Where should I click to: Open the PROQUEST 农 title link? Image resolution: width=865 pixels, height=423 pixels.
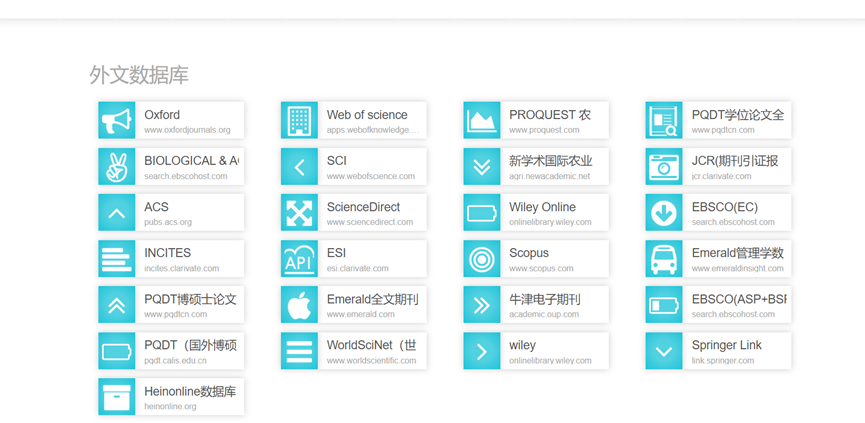[550, 115]
